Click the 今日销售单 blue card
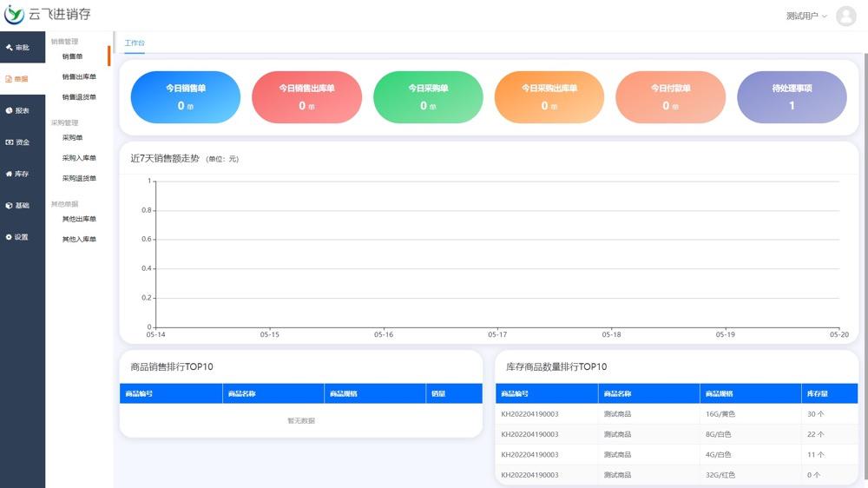Screen dimensions: 868x488 (186, 97)
